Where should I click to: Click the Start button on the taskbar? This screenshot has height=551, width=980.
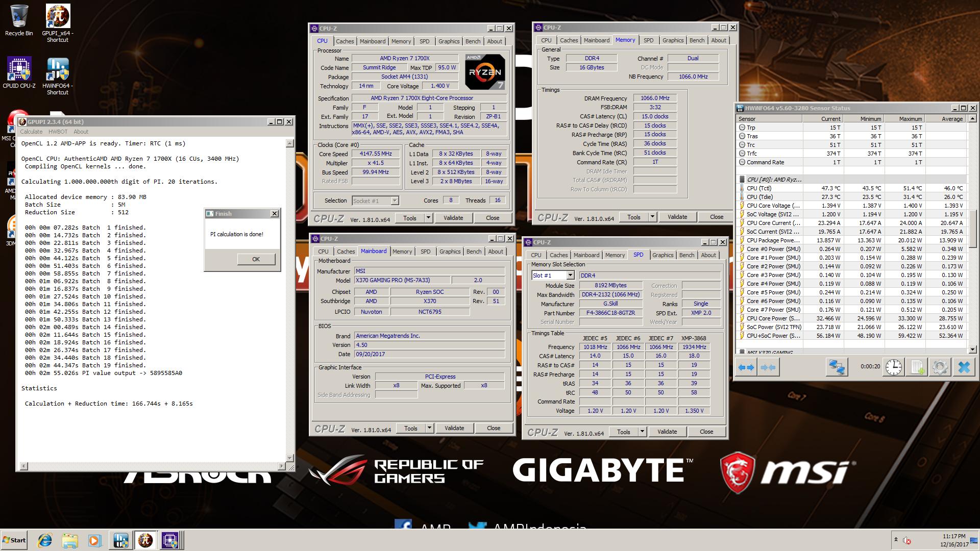pyautogui.click(x=14, y=540)
